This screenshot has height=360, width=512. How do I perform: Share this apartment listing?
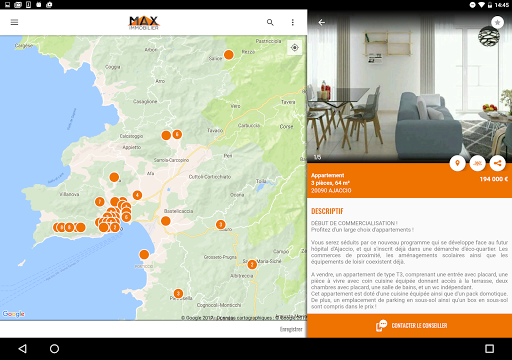coord(497,163)
